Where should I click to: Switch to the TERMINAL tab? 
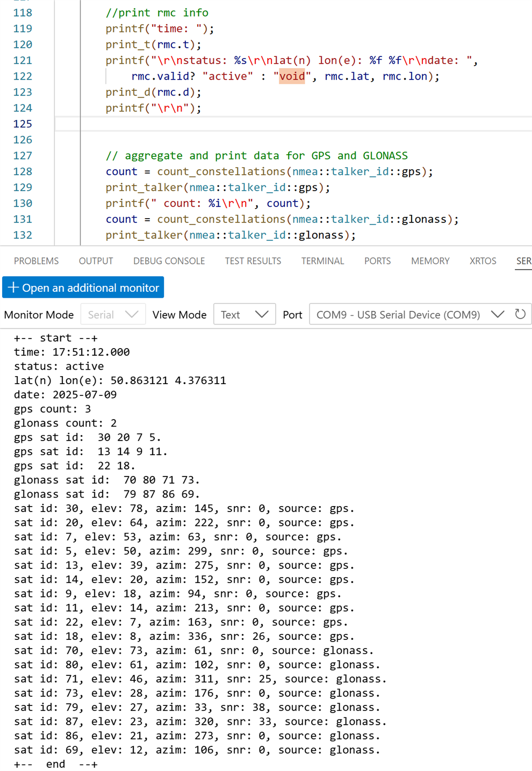click(x=322, y=261)
